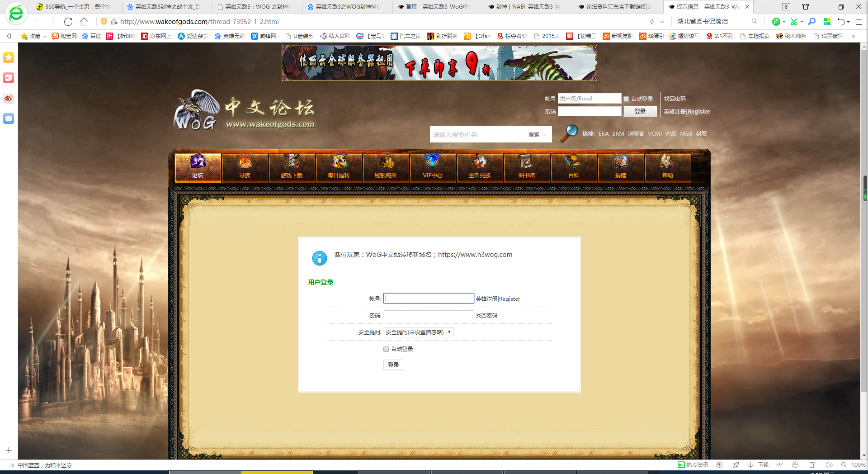This screenshot has height=474, width=868.
Task: Open 百科 nav menu item
Action: point(574,168)
